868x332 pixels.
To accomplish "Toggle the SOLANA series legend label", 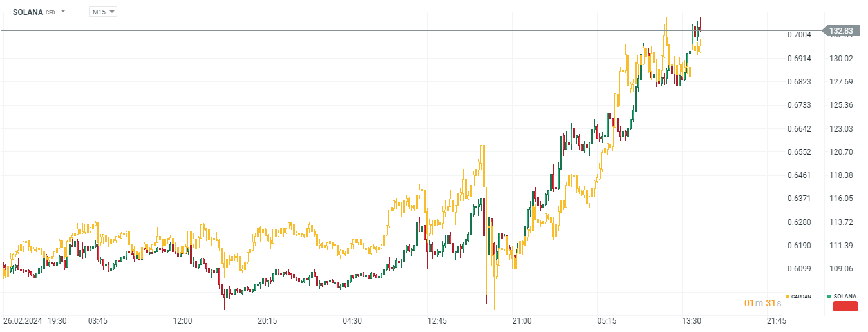I will click(845, 297).
